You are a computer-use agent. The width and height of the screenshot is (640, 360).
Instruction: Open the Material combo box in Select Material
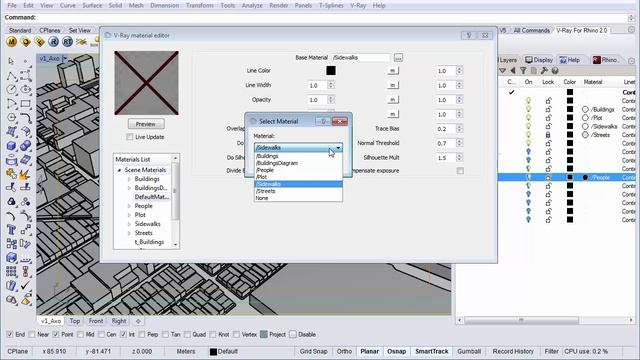298,147
